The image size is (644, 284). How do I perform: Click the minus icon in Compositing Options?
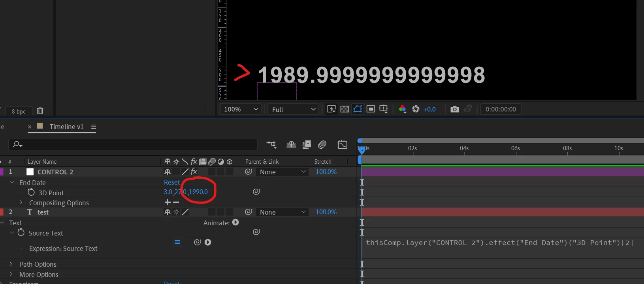pos(176,202)
